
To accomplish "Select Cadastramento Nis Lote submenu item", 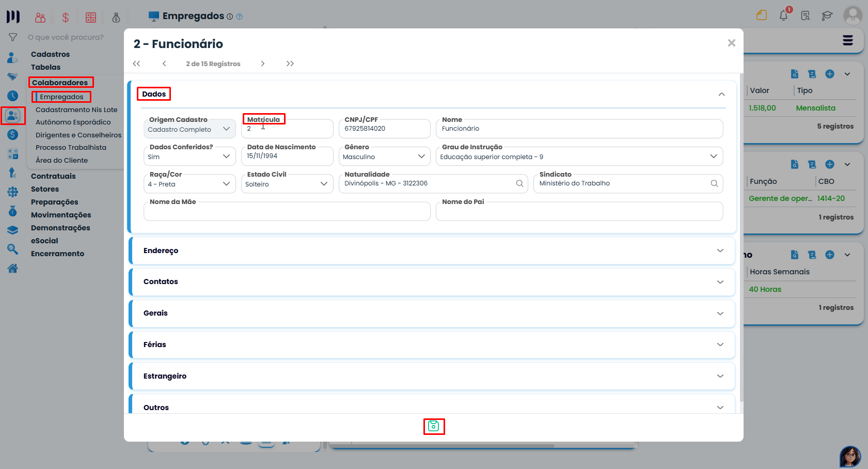I will click(x=76, y=110).
